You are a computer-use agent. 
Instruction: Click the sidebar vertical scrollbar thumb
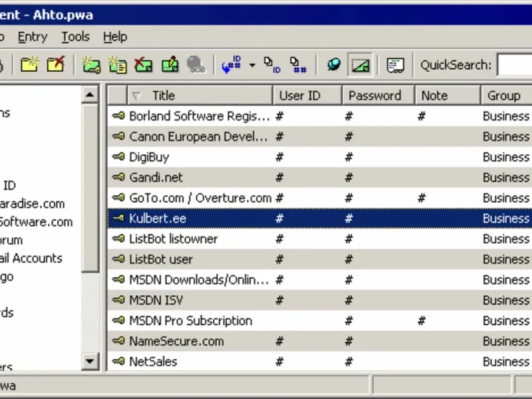click(x=90, y=188)
